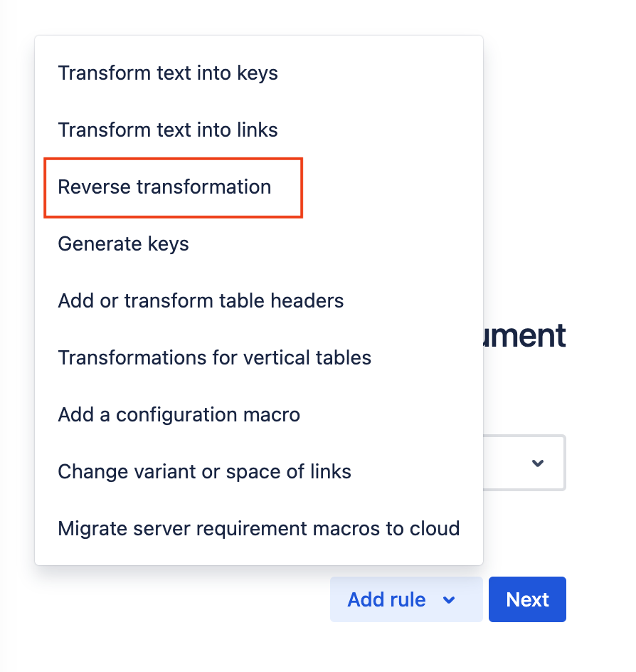Viewport: 636px width, 672px height.
Task: Click the word 'Reverse' inside red outline
Action: point(94,187)
